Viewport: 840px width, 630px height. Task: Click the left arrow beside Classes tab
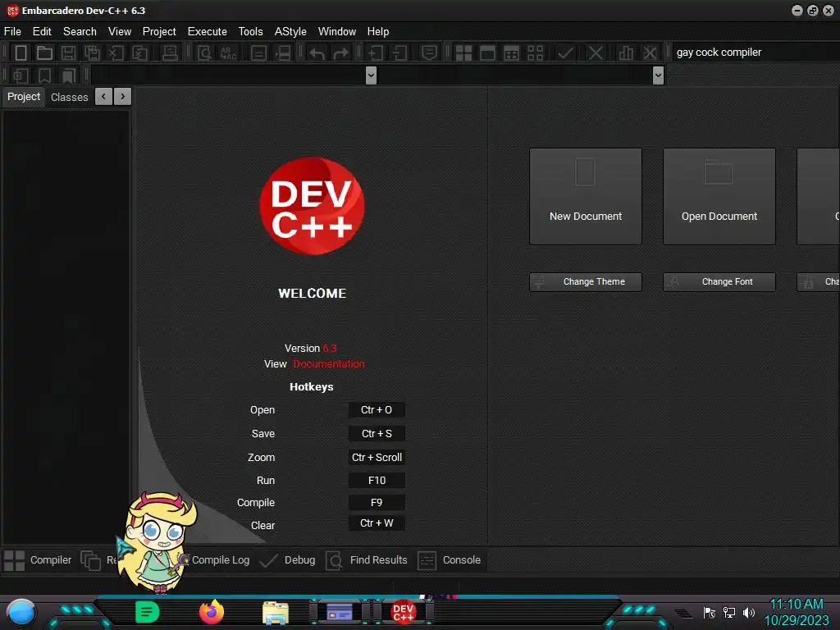(103, 97)
